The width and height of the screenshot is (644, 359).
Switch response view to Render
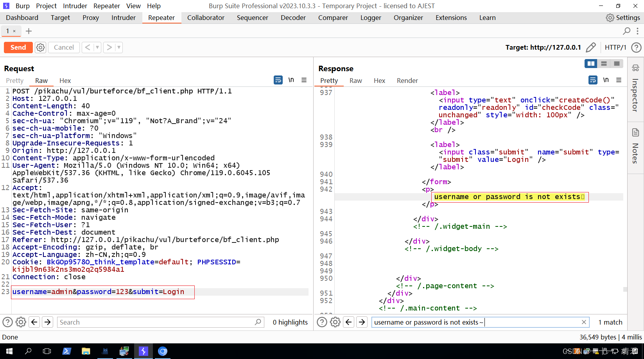[x=407, y=81]
